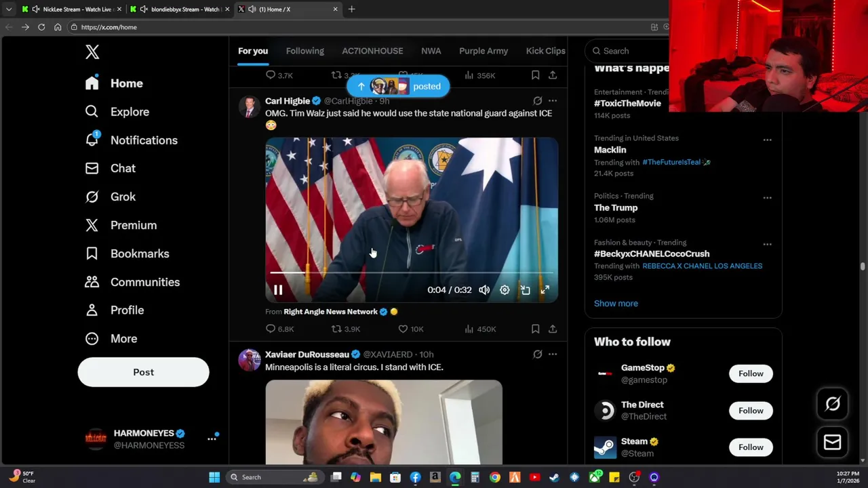Repost Carl Higbie's post
The image size is (868, 488).
(345, 329)
